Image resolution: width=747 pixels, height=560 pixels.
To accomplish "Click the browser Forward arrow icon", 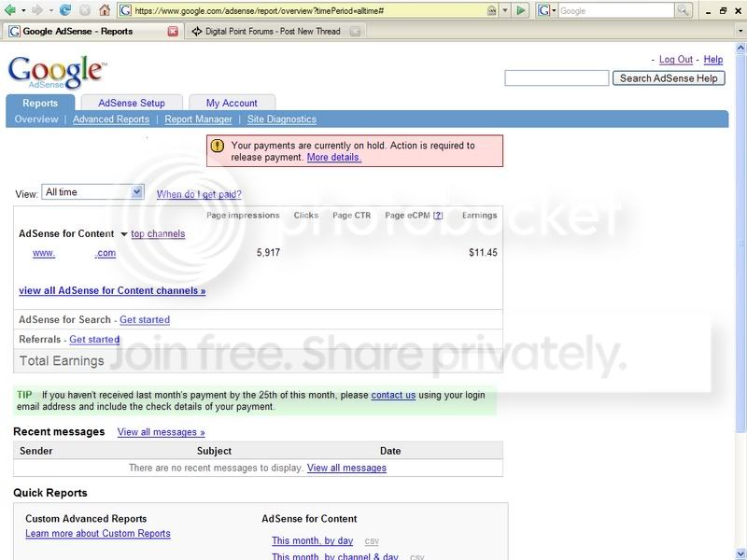I will (37, 10).
